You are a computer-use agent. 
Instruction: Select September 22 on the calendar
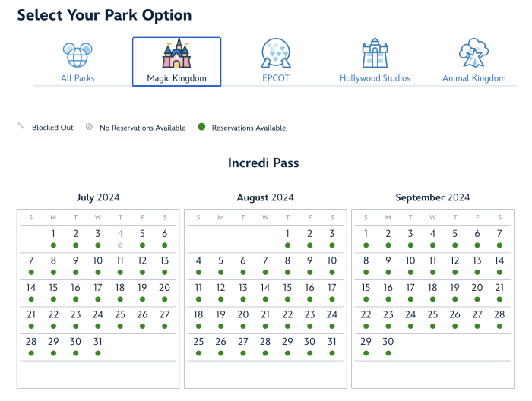(x=366, y=314)
